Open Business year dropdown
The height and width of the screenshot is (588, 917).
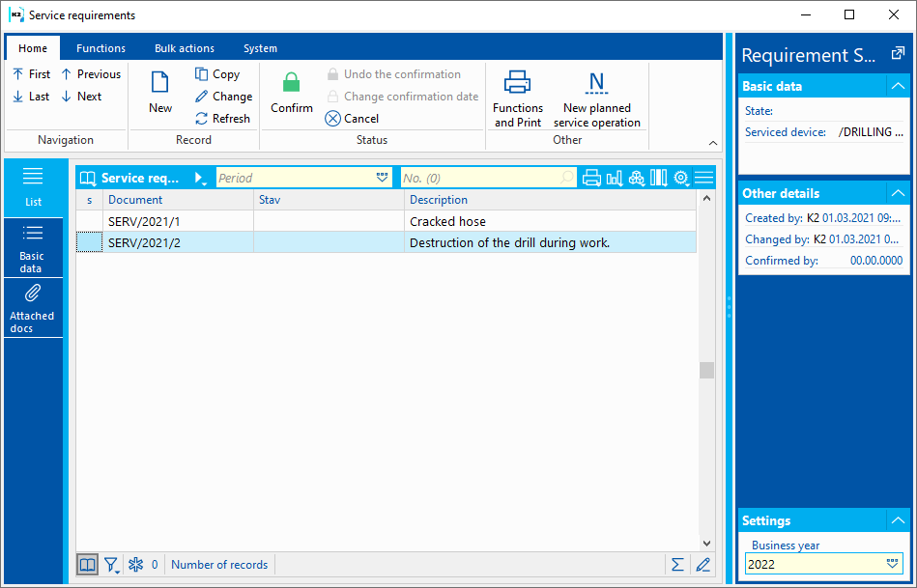pos(892,564)
